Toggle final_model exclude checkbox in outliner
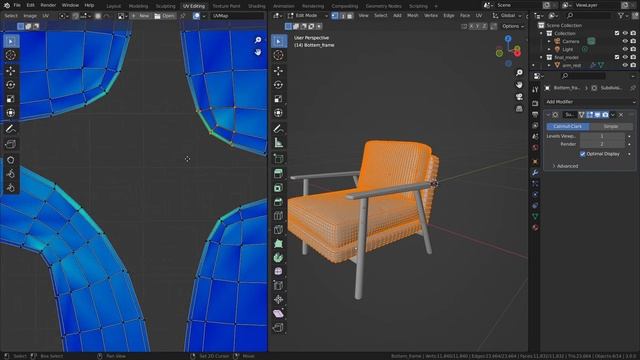The image size is (640, 360). pos(617,57)
